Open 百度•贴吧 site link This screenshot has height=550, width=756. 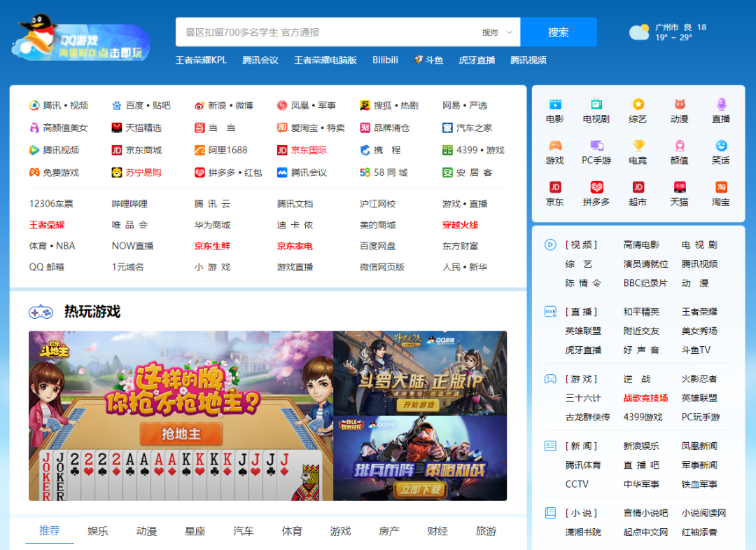coord(141,106)
